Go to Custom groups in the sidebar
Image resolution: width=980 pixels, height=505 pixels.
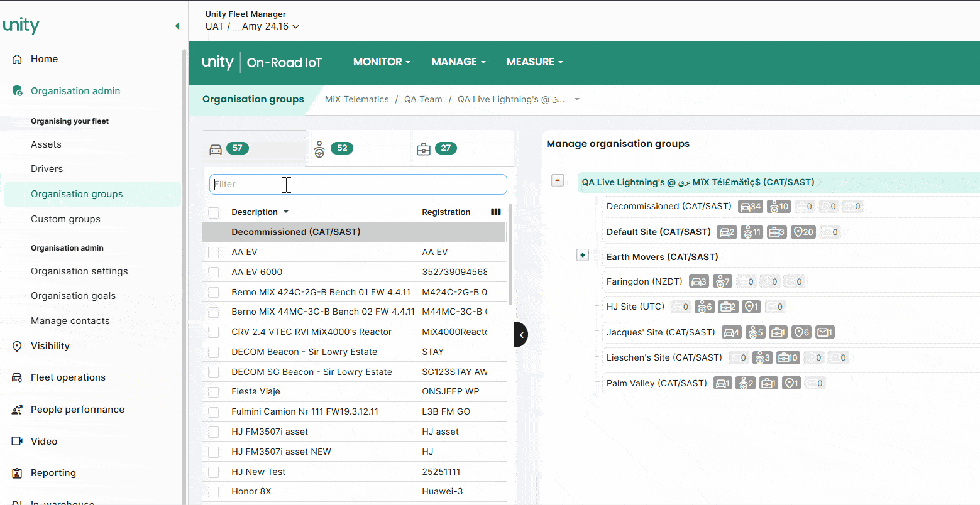coord(65,219)
